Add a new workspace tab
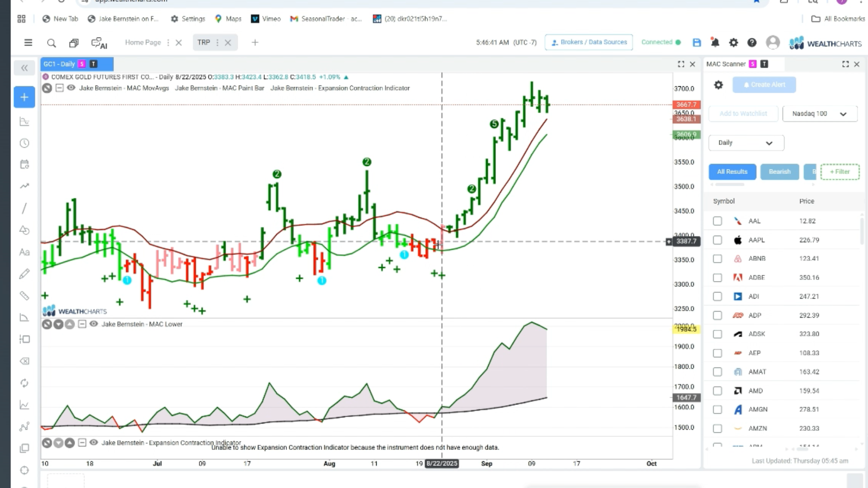The image size is (868, 488). (255, 42)
